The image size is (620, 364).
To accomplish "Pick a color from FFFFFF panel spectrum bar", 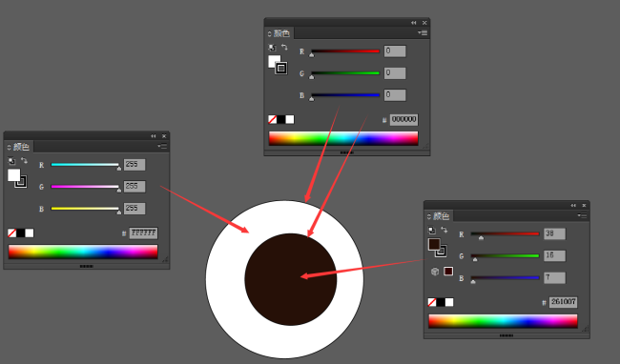I will click(83, 252).
